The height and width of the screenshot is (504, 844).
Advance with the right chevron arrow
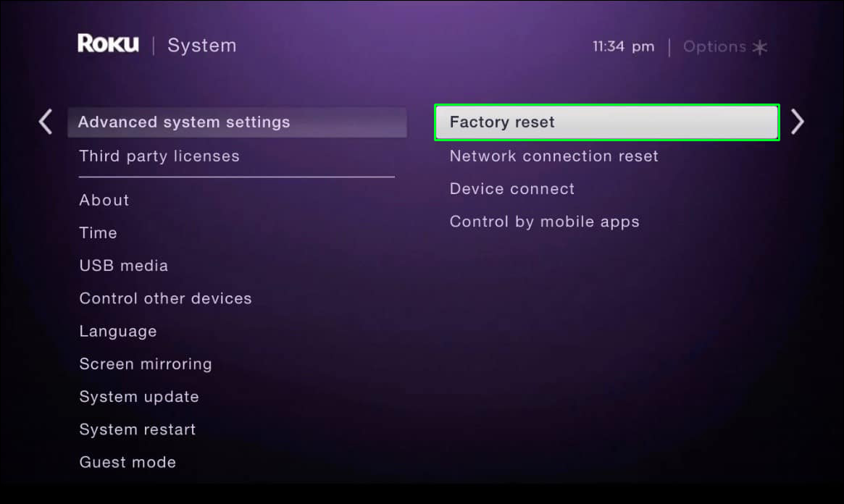(x=797, y=122)
